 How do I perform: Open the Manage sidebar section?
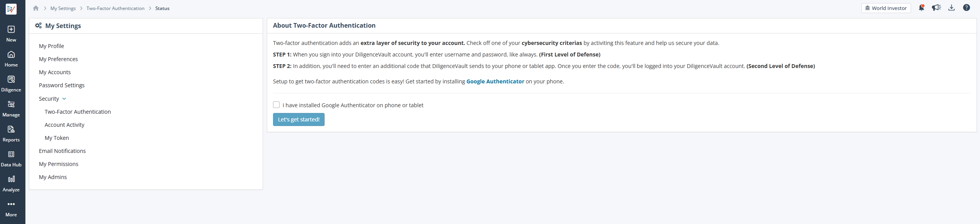point(11,109)
